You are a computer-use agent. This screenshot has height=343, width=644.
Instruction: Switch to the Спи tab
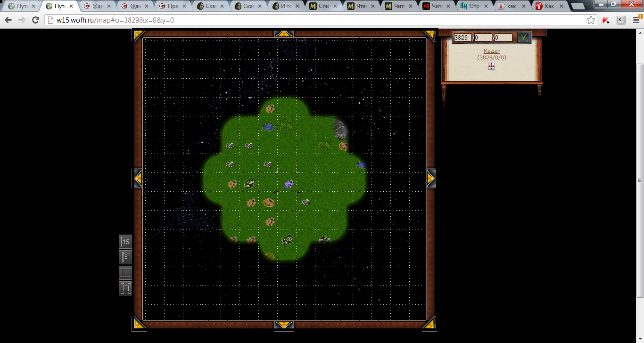click(323, 7)
